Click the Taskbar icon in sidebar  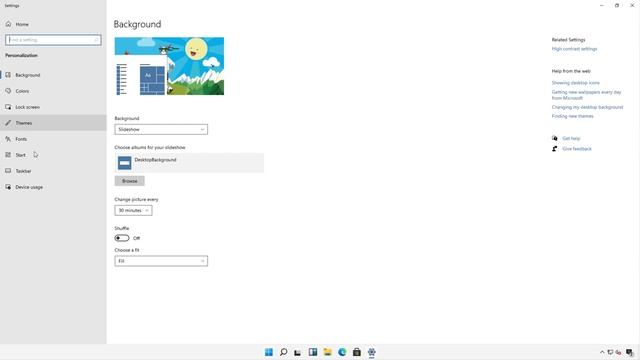coord(8,171)
